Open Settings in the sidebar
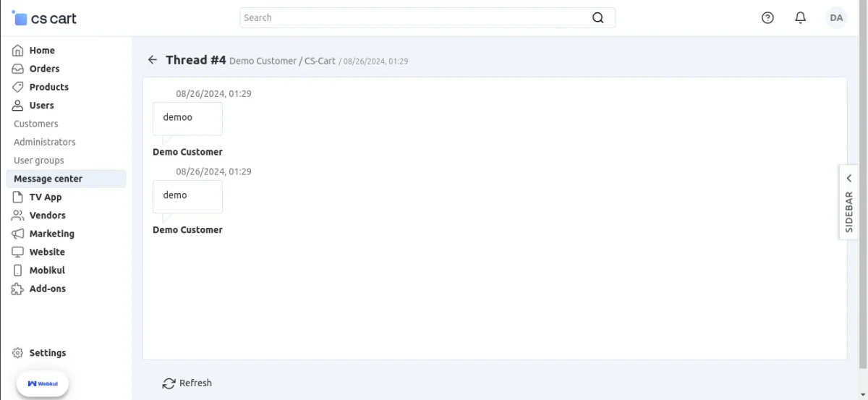Viewport: 868px width, 400px height. [x=47, y=353]
